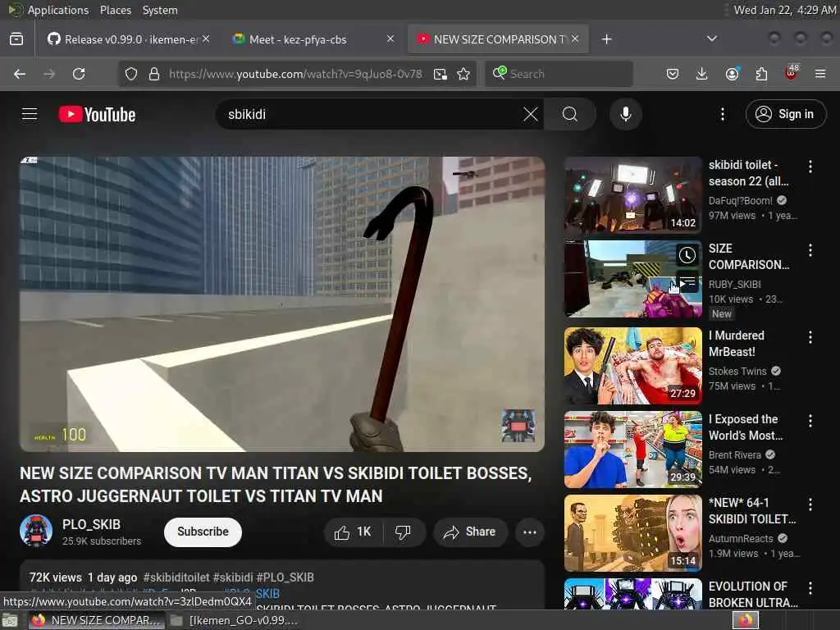Go to YouTube home via the logo
Screen dimensions: 840x630
pyautogui.click(x=97, y=114)
